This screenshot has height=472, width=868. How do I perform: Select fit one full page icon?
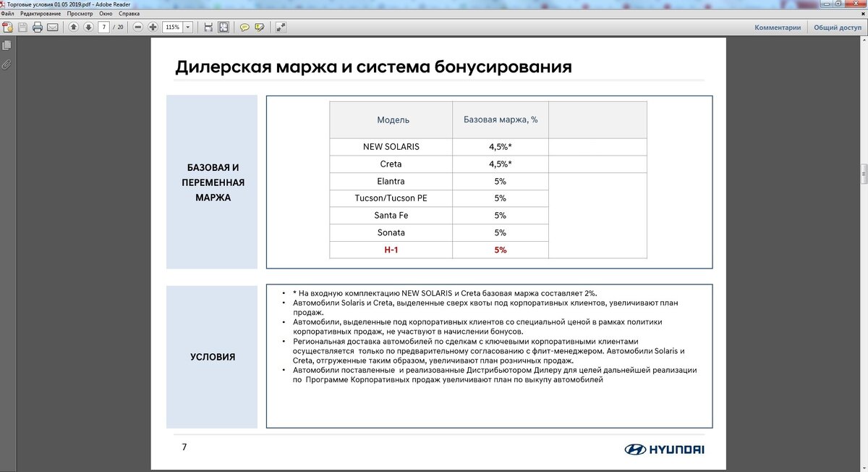[224, 28]
